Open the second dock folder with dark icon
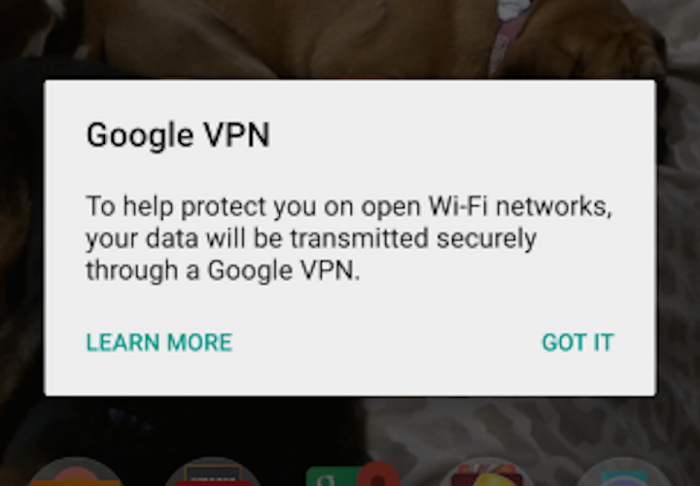The height and width of the screenshot is (486, 700). pos(213,472)
